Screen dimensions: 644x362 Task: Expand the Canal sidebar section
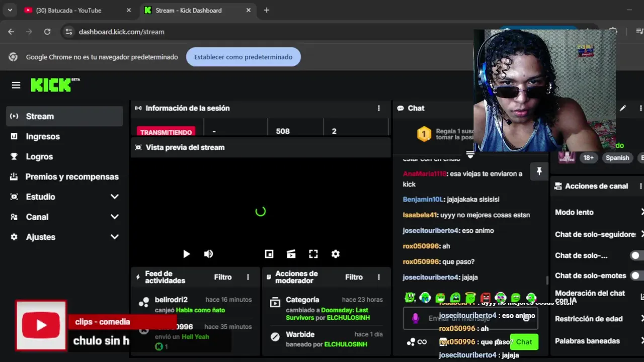pos(114,217)
